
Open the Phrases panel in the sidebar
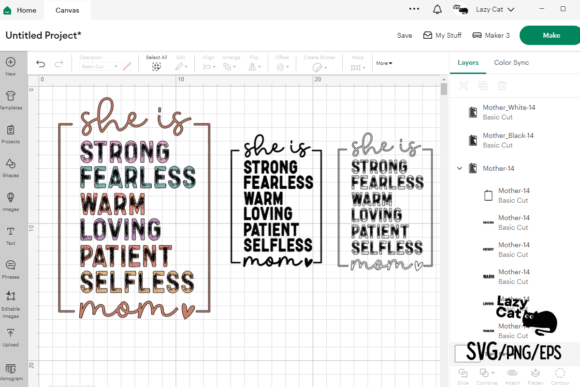(11, 269)
